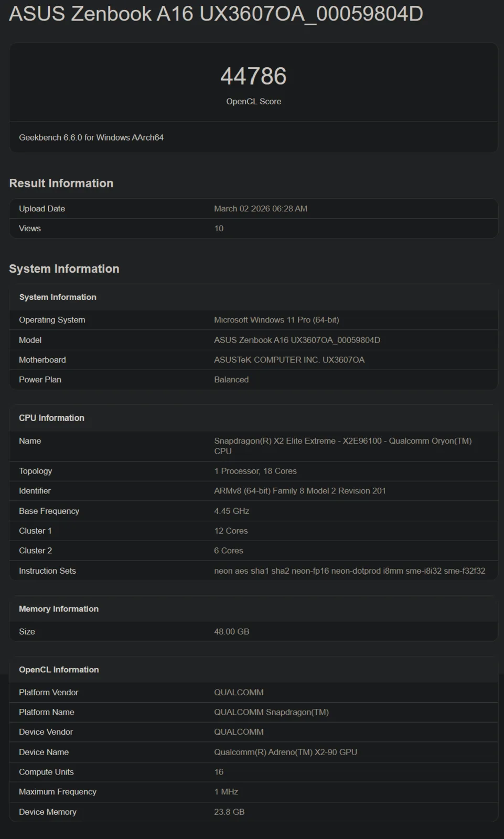504x839 pixels.
Task: Click the 23.8 GB device memory value
Action: tap(229, 812)
